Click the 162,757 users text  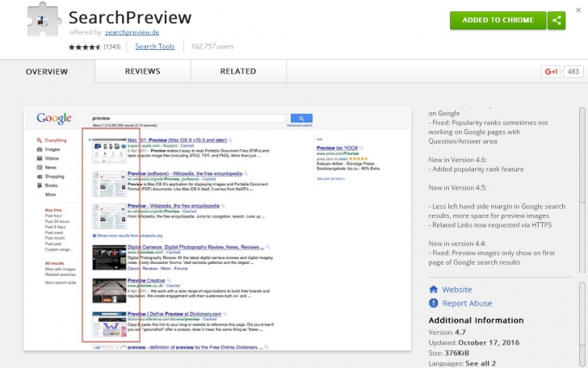pyautogui.click(x=212, y=47)
